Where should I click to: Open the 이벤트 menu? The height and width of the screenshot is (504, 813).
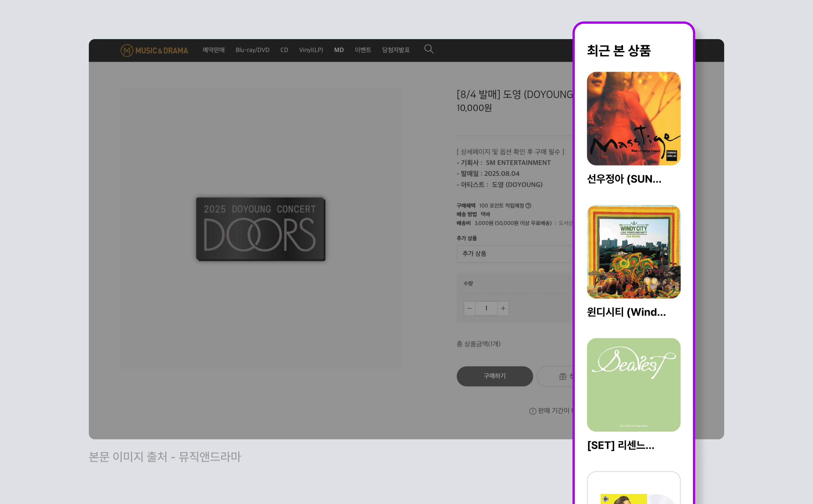click(363, 50)
